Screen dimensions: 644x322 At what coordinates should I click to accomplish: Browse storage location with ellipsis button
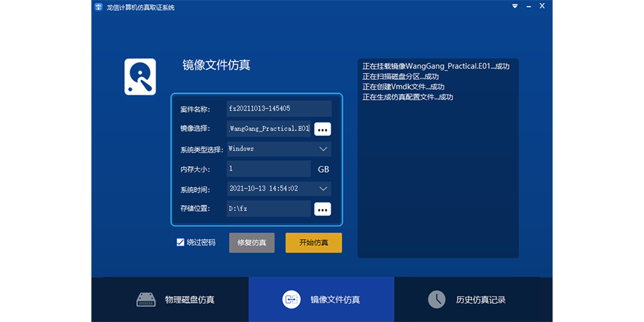[322, 209]
